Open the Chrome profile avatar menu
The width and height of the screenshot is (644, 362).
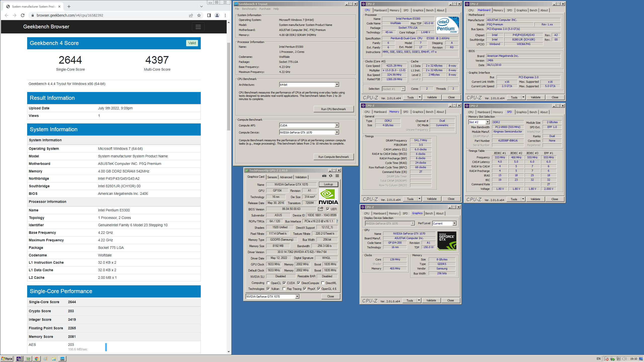point(217,15)
